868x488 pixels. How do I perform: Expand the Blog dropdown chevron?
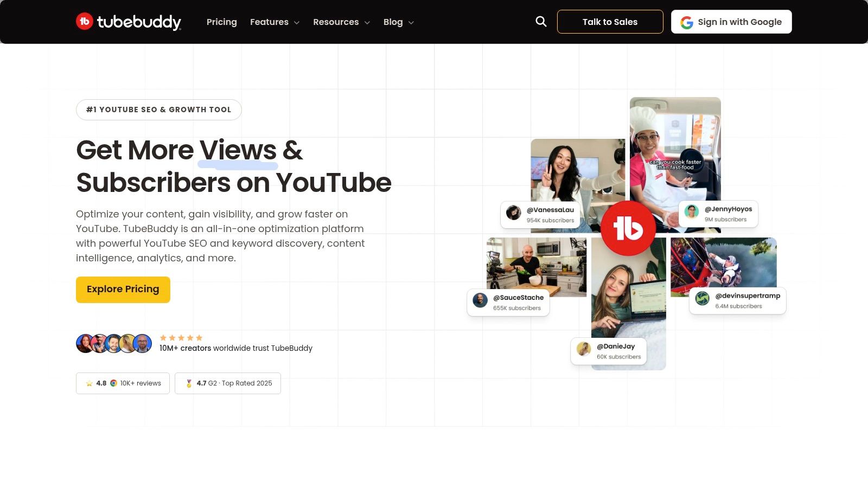click(411, 23)
